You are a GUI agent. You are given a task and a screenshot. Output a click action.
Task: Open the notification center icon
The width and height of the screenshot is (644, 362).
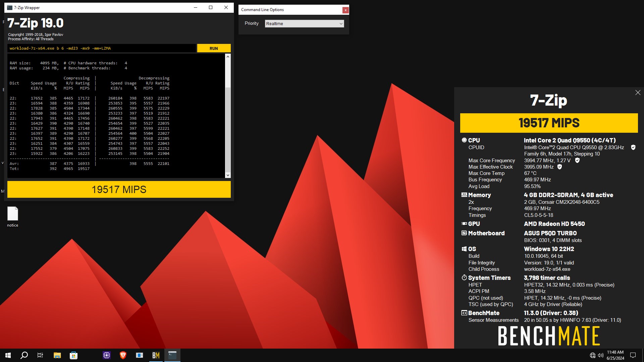tap(633, 355)
